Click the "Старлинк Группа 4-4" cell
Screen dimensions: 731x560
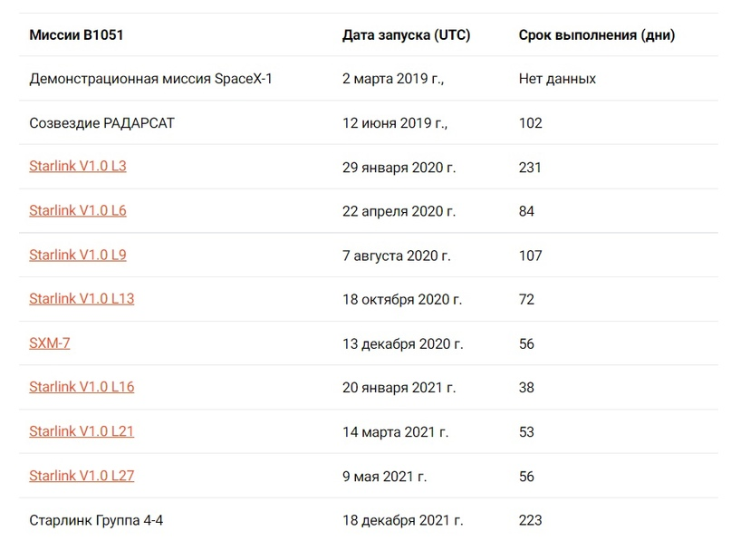coord(98,521)
